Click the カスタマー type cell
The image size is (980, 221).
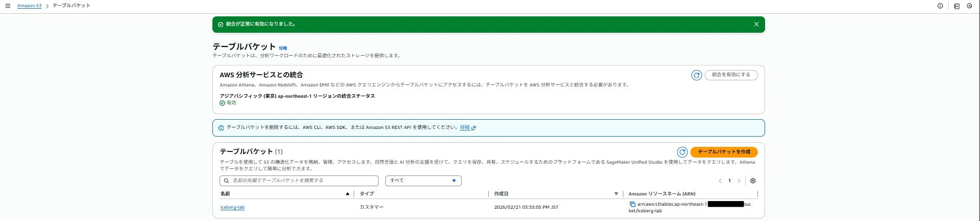point(372,207)
